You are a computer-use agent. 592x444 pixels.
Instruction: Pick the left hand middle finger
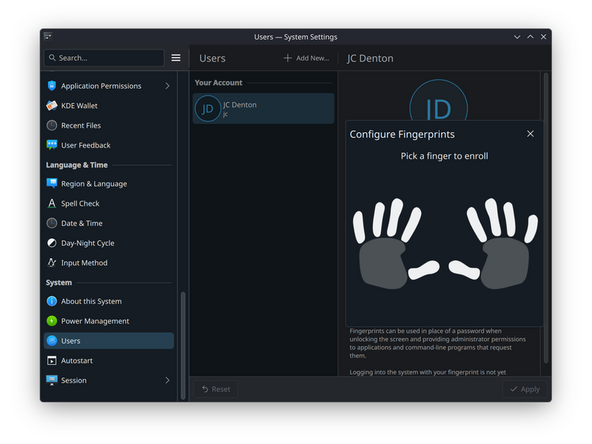[395, 217]
